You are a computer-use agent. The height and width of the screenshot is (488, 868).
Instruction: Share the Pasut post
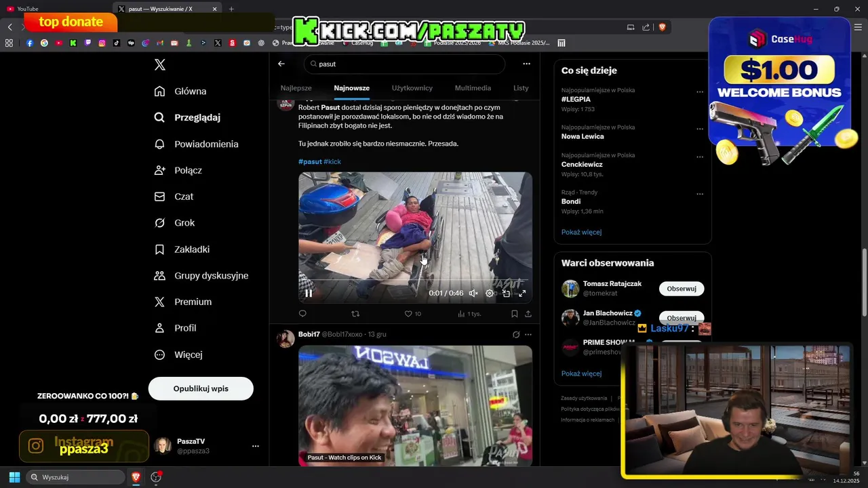[x=528, y=314]
